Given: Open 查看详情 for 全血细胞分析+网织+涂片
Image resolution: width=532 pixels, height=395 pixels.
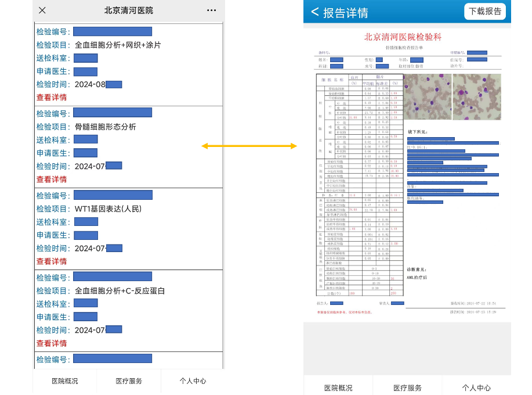Looking at the screenshot, I should pyautogui.click(x=52, y=98).
